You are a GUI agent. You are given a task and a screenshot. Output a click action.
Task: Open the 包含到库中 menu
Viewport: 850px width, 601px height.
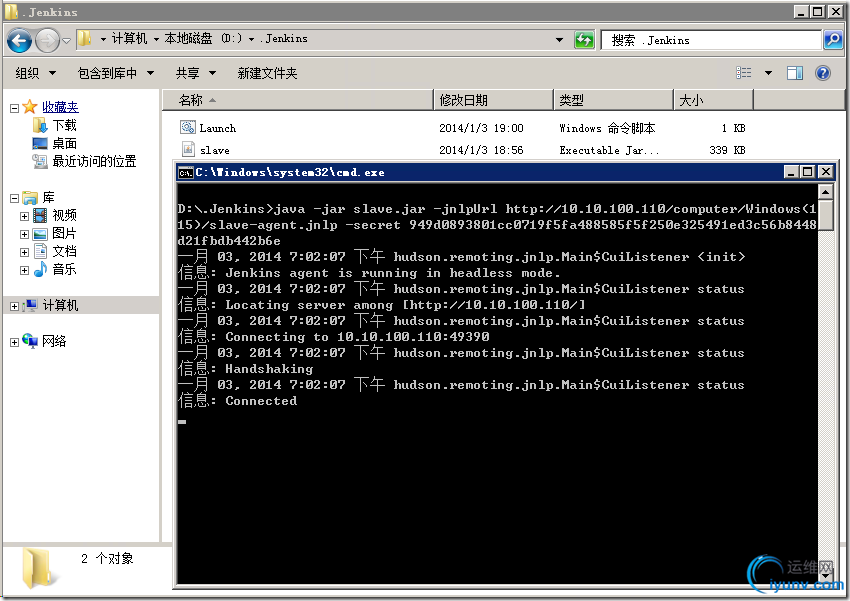point(116,73)
